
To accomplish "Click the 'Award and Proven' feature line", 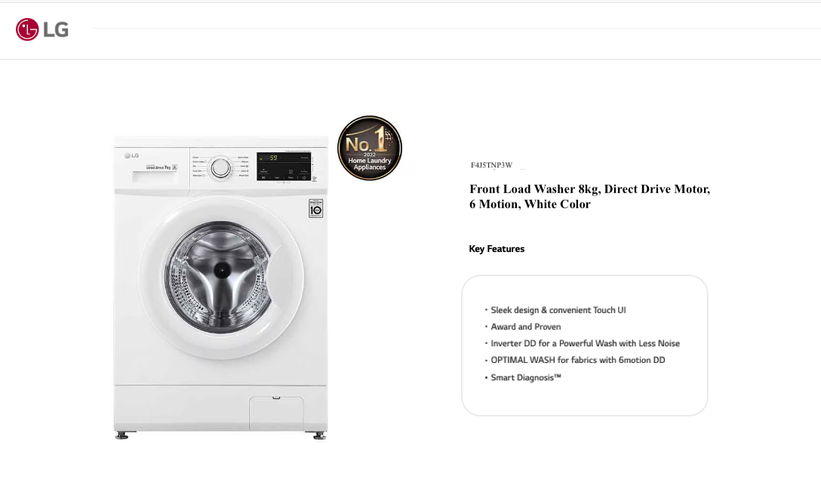I will coord(526,327).
